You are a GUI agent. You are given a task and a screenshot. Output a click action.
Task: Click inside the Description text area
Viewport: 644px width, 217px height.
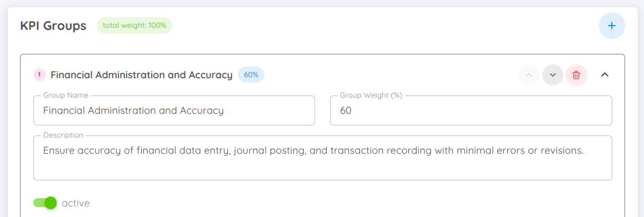tap(323, 158)
